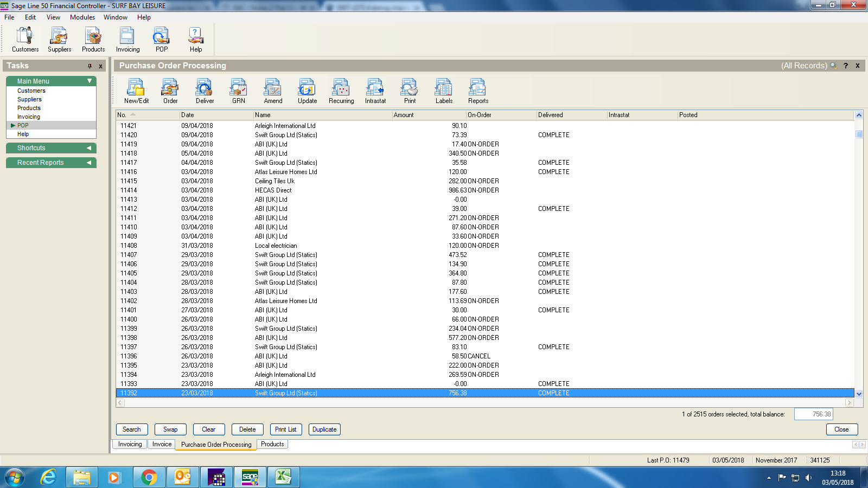Pin the Tasks pane with pushpin
This screenshot has width=868, height=488.
[90, 66]
